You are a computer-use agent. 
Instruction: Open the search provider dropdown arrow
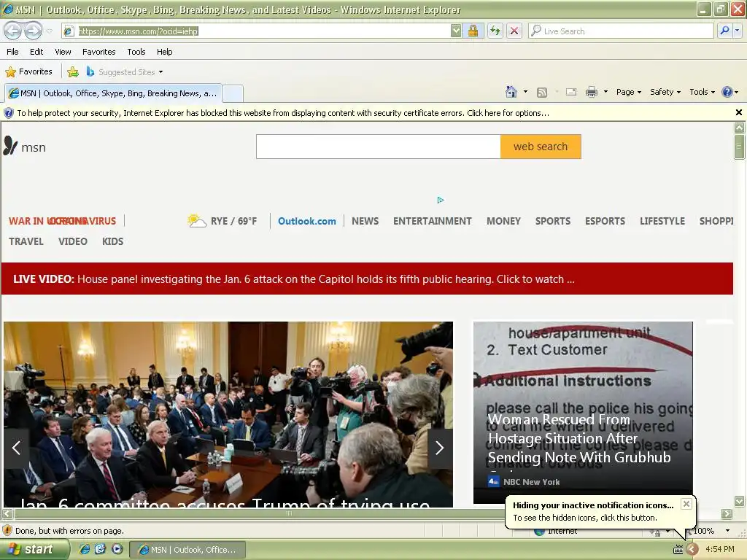coord(737,31)
